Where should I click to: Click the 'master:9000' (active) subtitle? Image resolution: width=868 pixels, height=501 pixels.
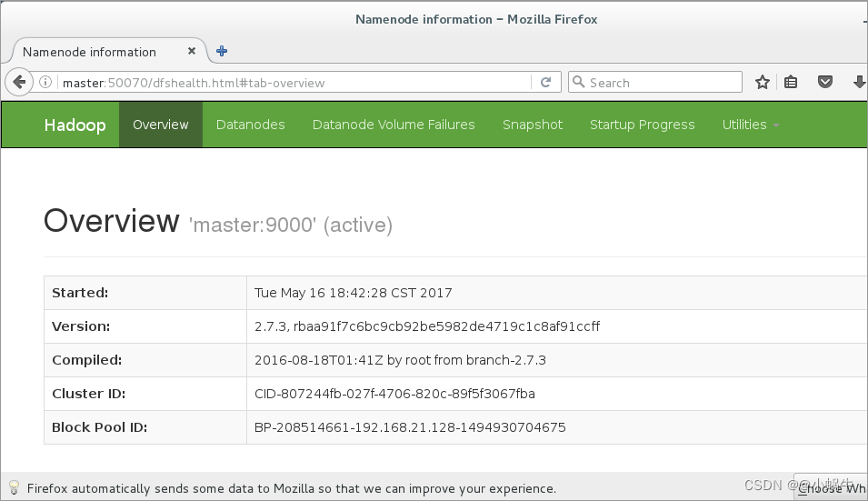(291, 225)
